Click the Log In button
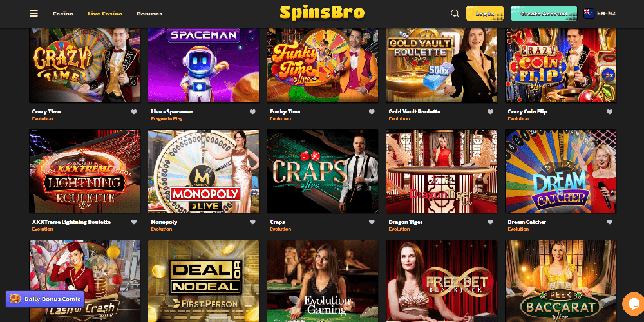The width and height of the screenshot is (644, 322). [485, 14]
